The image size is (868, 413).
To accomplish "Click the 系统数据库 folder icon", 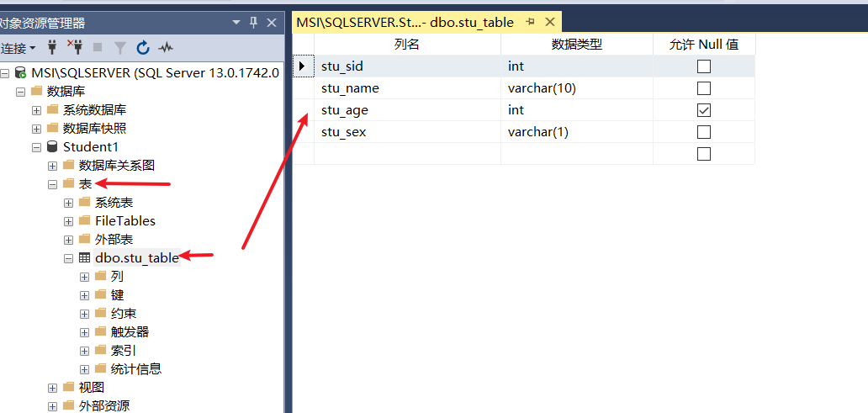I will click(53, 109).
